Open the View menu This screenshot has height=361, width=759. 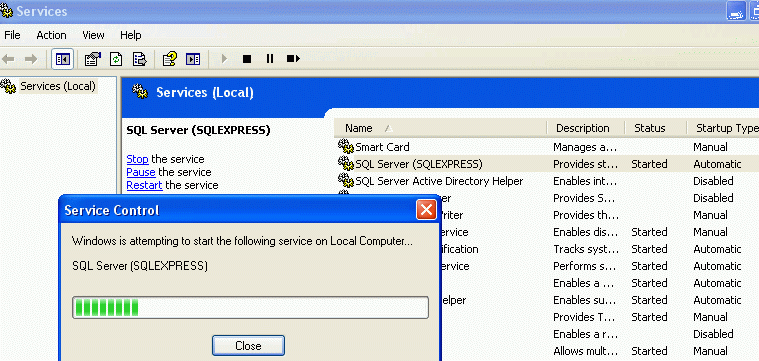coord(93,35)
